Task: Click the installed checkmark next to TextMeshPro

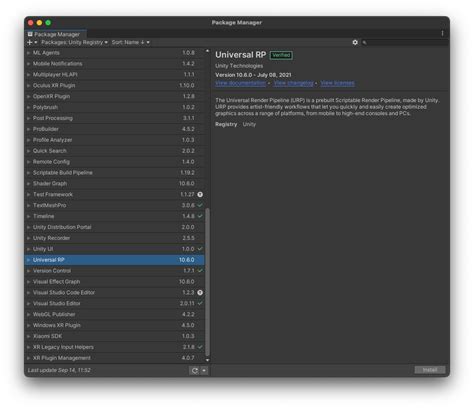Action: click(x=200, y=205)
